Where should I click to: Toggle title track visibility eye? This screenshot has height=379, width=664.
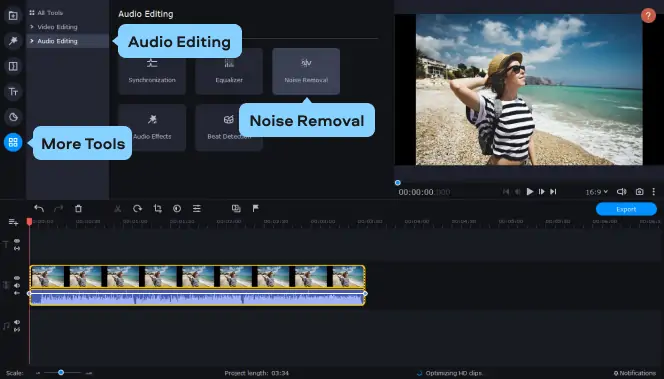(x=17, y=241)
